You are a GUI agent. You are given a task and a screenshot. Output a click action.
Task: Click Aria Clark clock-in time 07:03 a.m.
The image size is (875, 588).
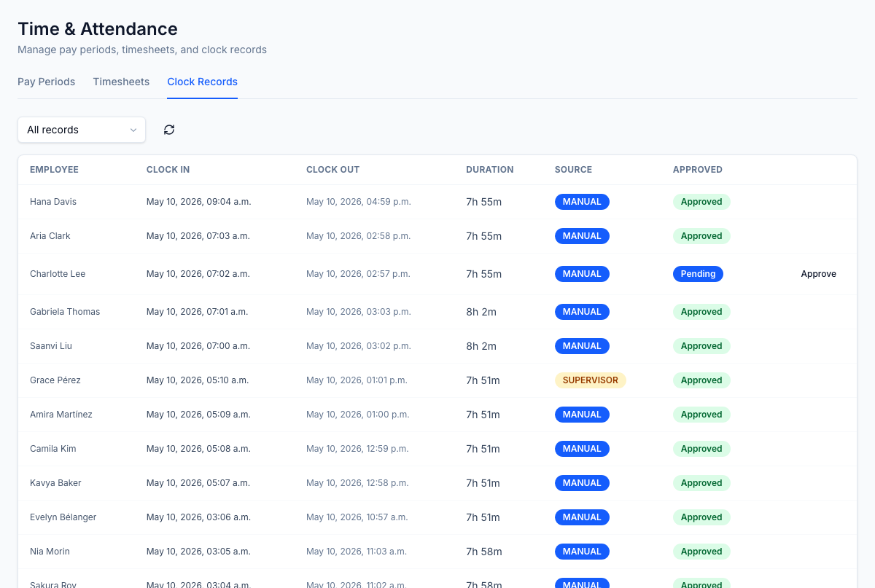198,236
